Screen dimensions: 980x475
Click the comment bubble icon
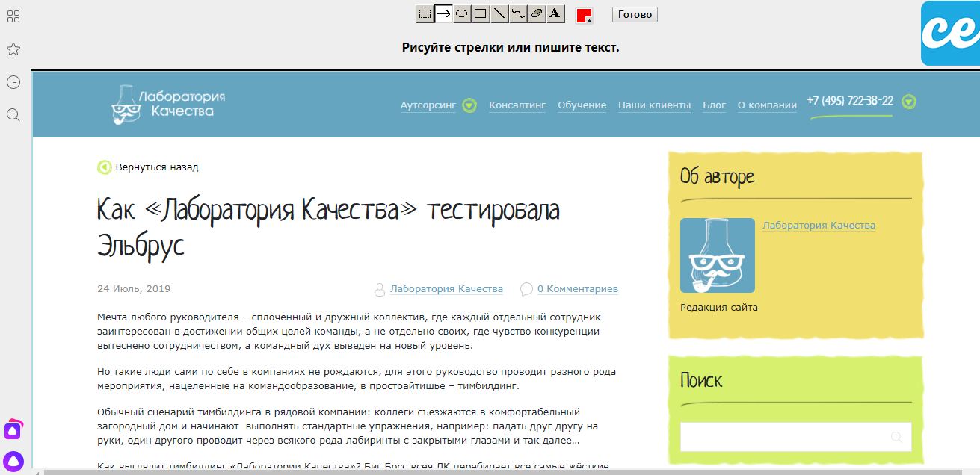coord(527,289)
